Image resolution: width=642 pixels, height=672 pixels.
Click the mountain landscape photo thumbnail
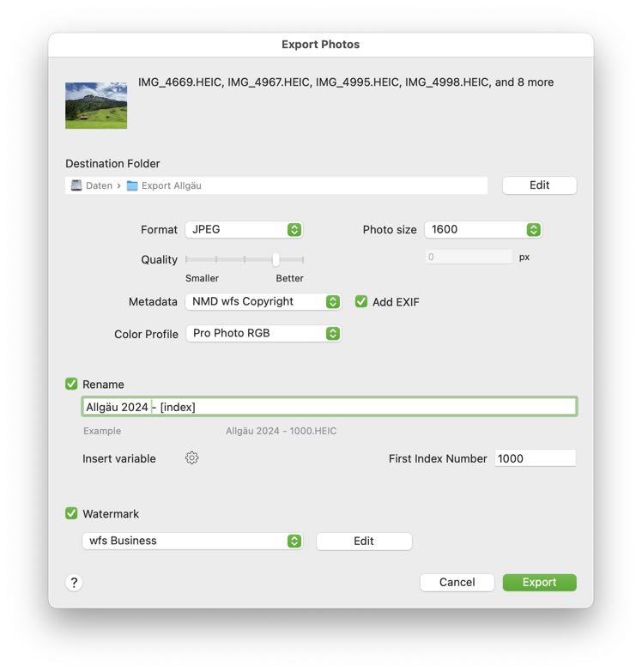pos(96,106)
